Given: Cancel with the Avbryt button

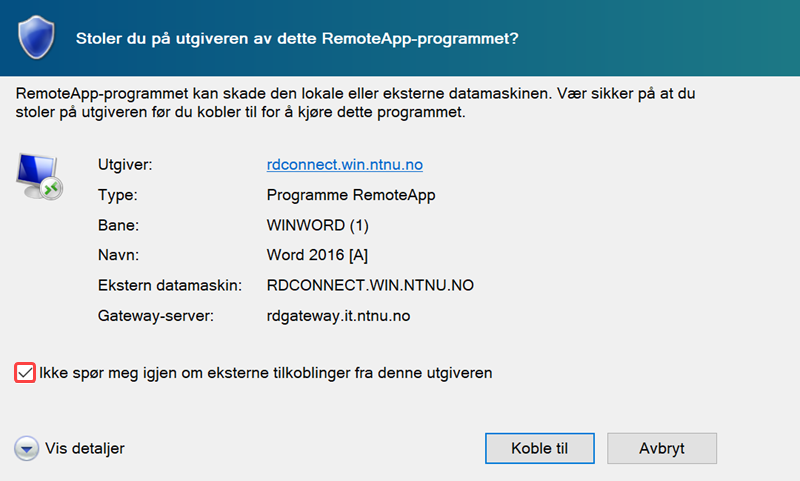Looking at the screenshot, I should tap(662, 448).
